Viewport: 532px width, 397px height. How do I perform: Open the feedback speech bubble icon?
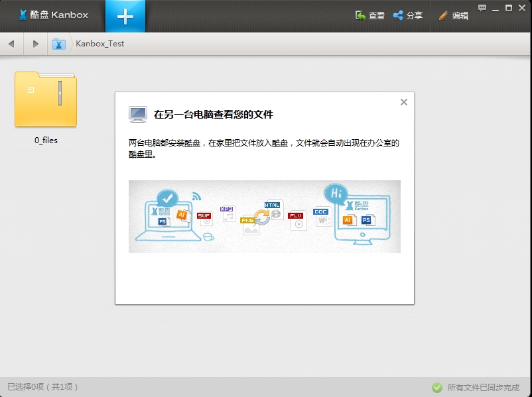[x=482, y=8]
